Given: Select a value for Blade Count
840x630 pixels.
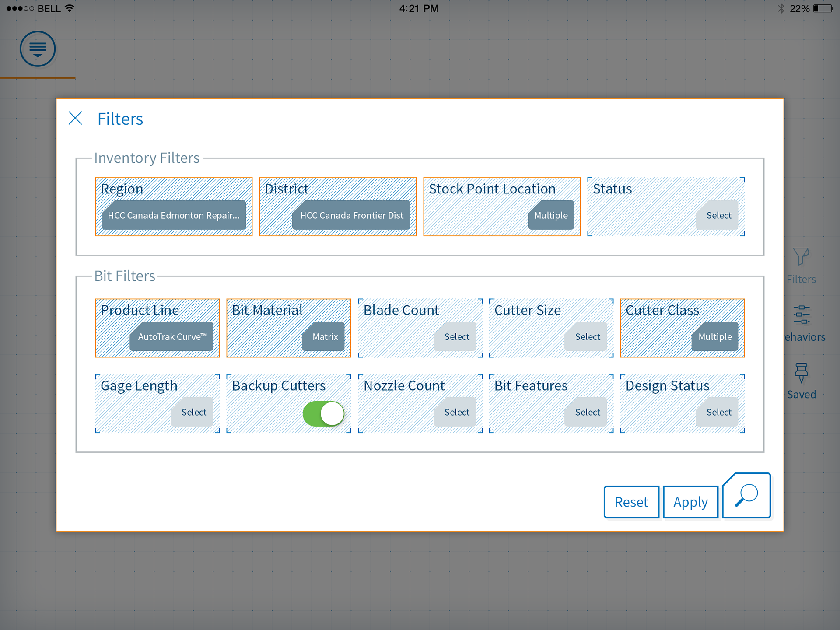Looking at the screenshot, I should 456,337.
